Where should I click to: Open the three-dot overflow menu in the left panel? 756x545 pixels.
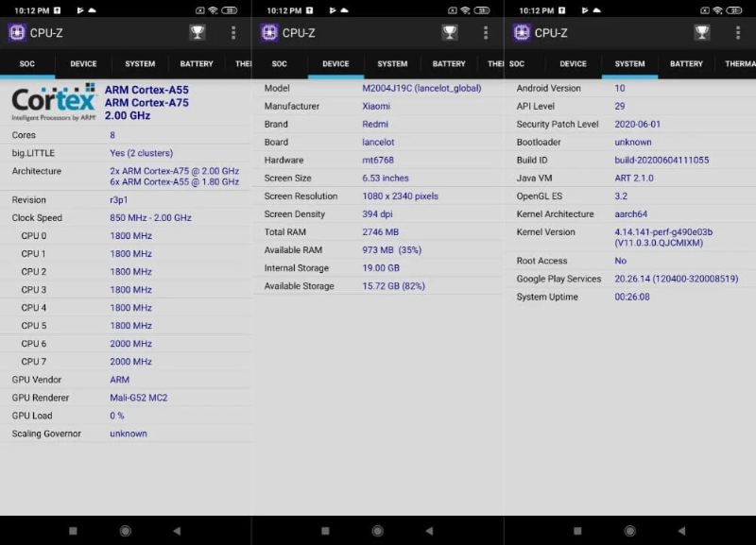pos(233,33)
